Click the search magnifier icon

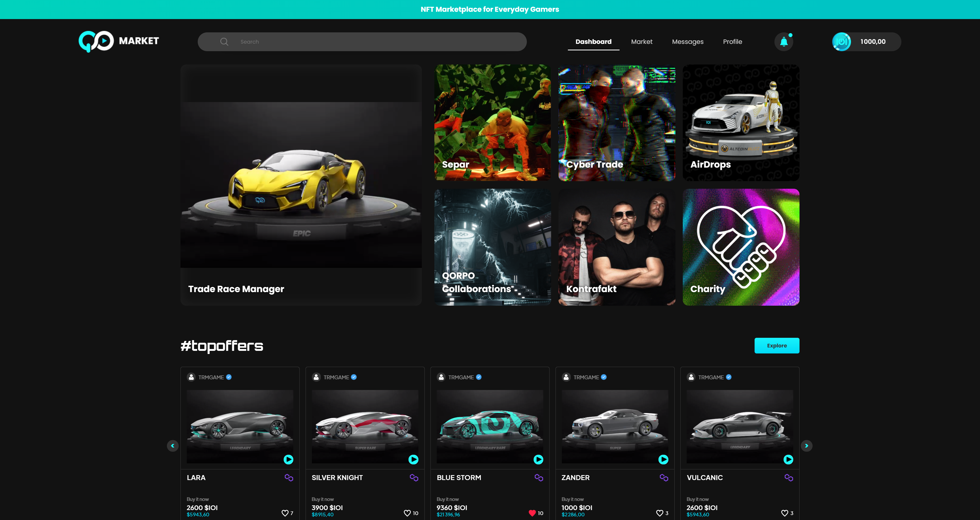tap(224, 42)
